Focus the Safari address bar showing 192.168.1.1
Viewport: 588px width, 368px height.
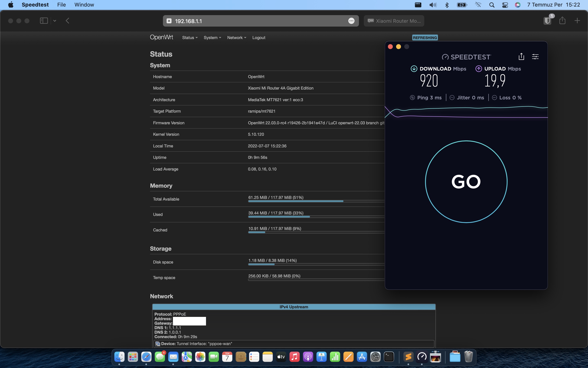pos(261,21)
